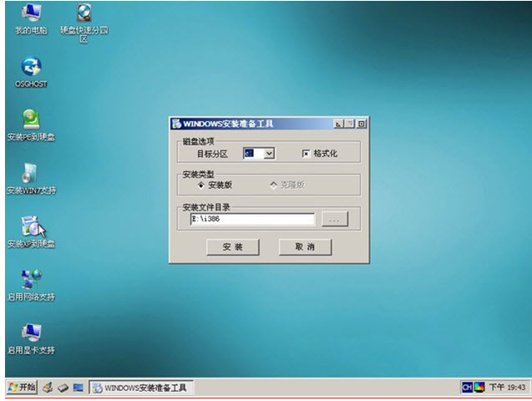The height and width of the screenshot is (401, 532).
Task: Launch the 硬盘快速分四区 desktop shortcut
Action: pos(84,15)
